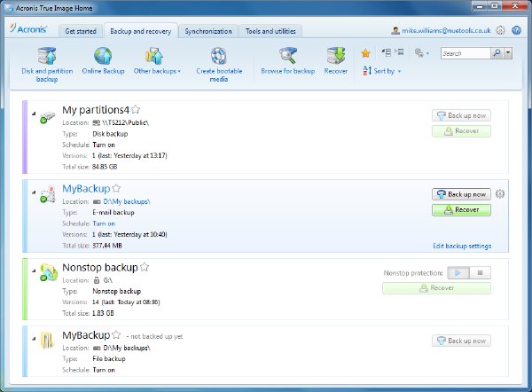532x392 pixels.
Task: Stop Nonstop protection square button
Action: pyautogui.click(x=480, y=272)
